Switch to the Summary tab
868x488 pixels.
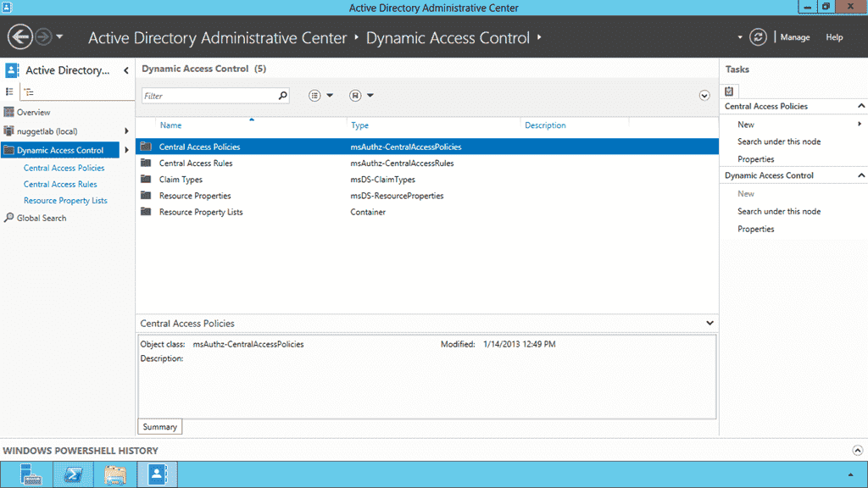point(159,426)
